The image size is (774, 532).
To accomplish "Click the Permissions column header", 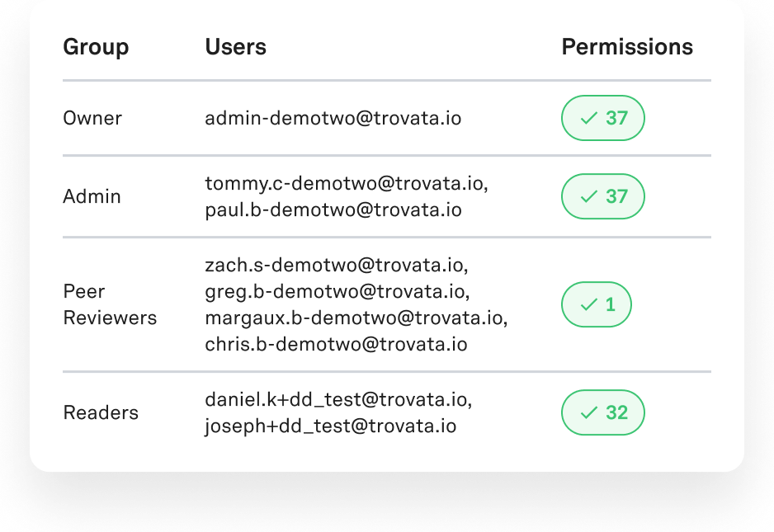I will (627, 47).
